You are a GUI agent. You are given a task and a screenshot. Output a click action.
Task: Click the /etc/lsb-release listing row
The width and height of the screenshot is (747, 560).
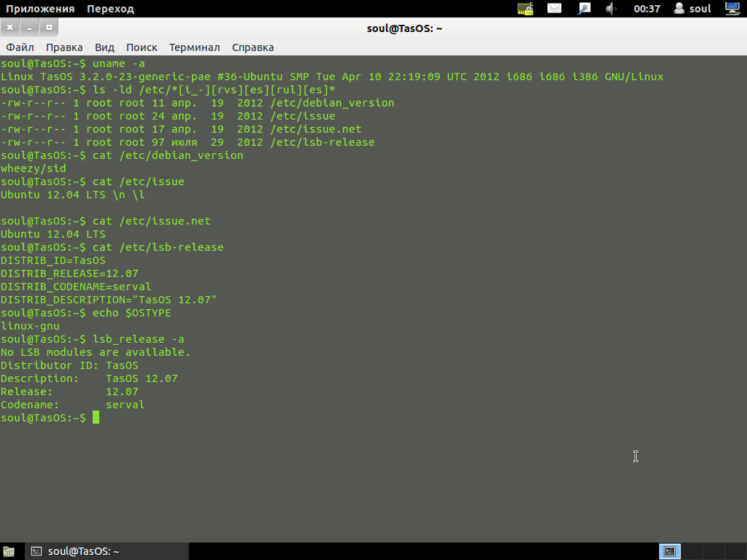[187, 142]
